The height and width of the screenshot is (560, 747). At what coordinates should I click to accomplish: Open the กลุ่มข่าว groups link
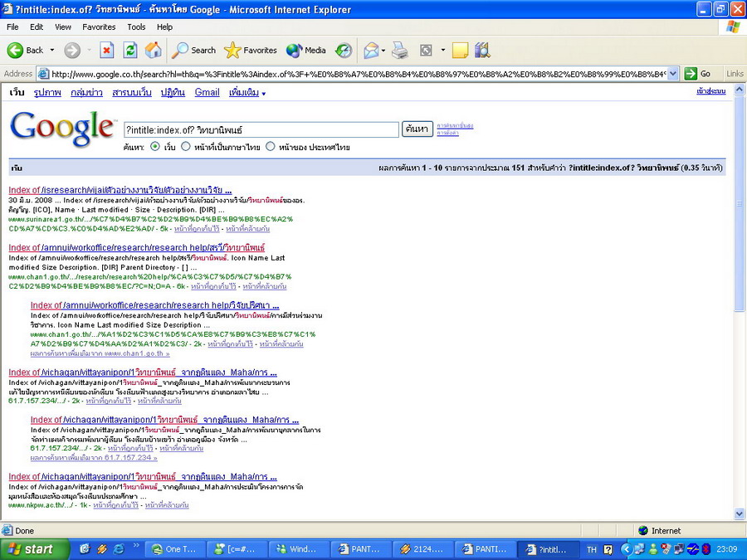pyautogui.click(x=86, y=92)
